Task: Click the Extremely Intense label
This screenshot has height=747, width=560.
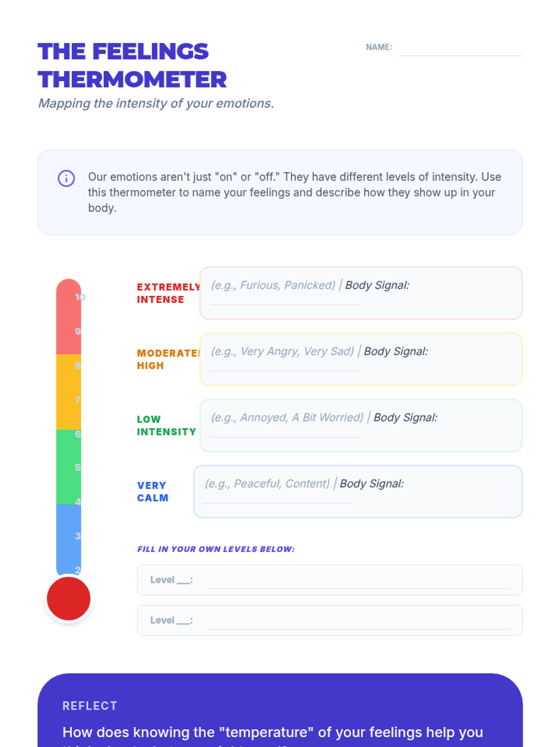Action: [x=168, y=293]
